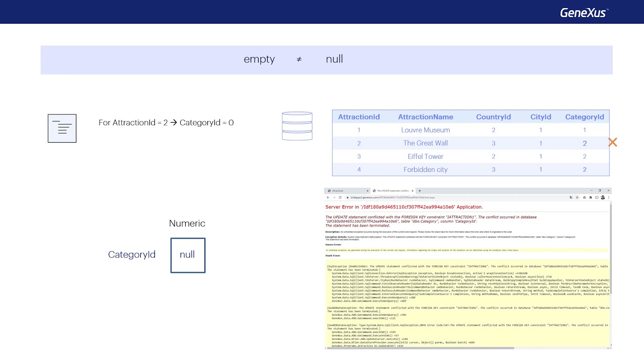The image size is (644, 362).
Task: Click the word 'null' in the banner
Action: click(x=335, y=59)
